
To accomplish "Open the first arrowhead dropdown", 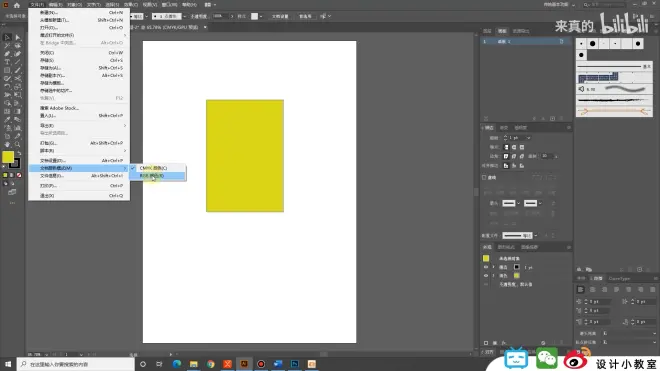I will 519,203.
